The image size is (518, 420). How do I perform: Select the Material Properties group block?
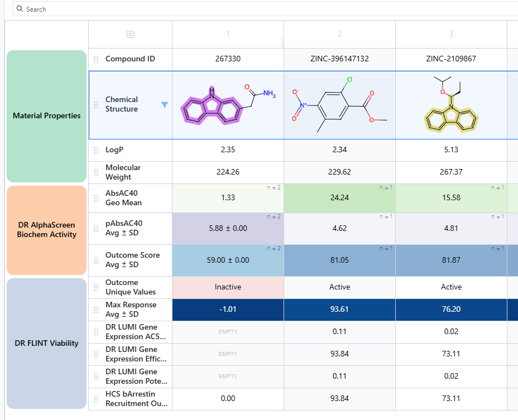pos(46,116)
